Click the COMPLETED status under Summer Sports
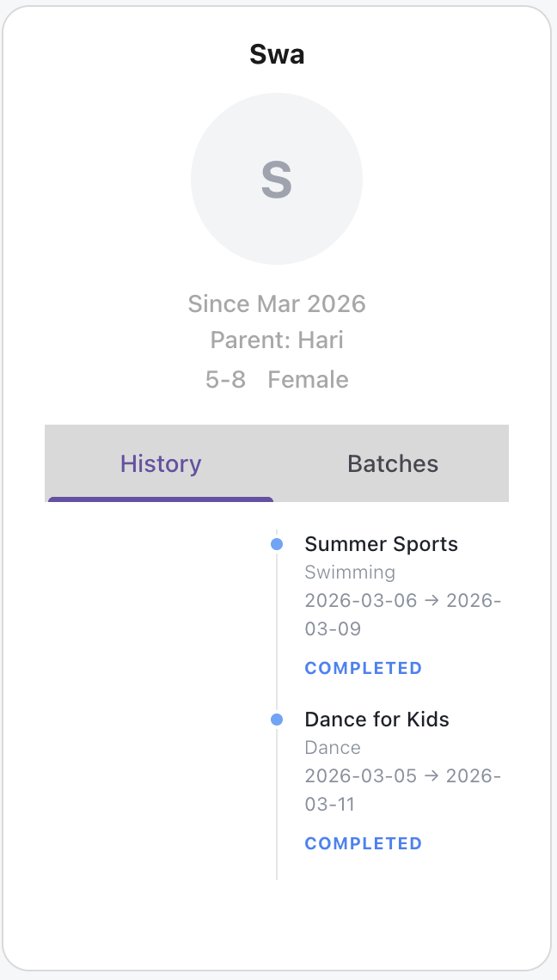Viewport: 557px width, 980px height. point(364,668)
